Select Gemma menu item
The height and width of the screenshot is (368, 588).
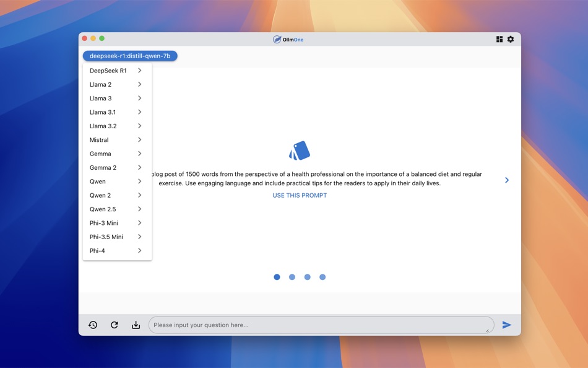(117, 154)
